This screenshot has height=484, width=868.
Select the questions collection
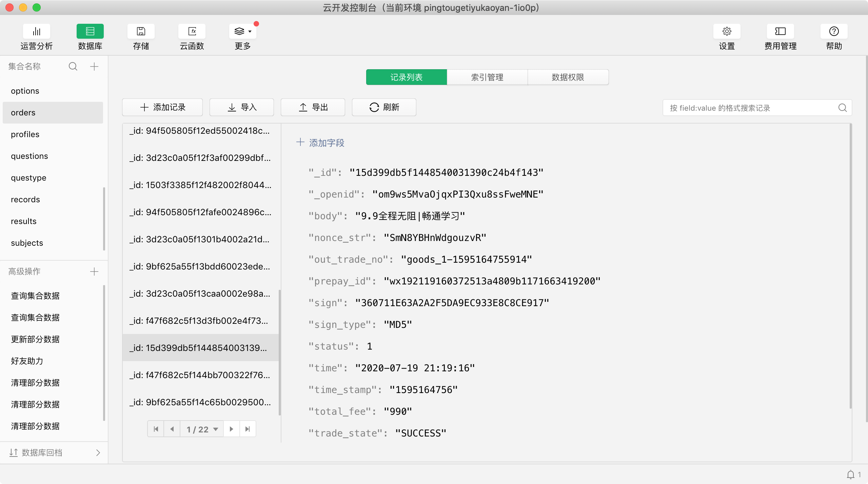coord(29,156)
